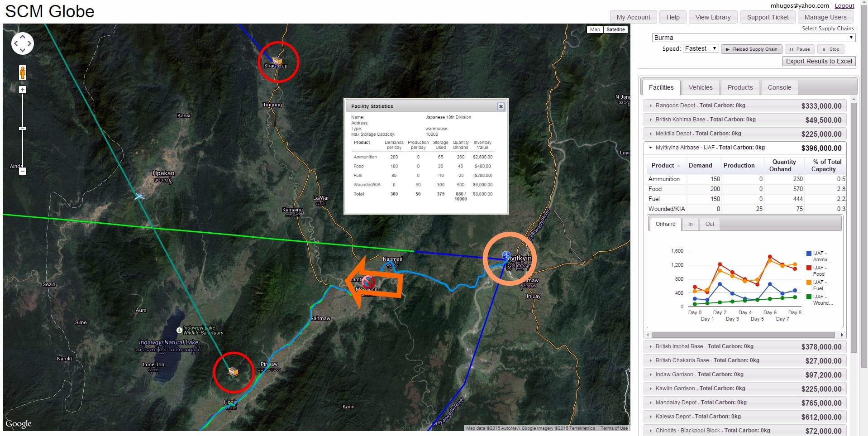Image resolution: width=868 pixels, height=436 pixels.
Task: Pick up the Street View pegman
Action: pyautogui.click(x=23, y=72)
